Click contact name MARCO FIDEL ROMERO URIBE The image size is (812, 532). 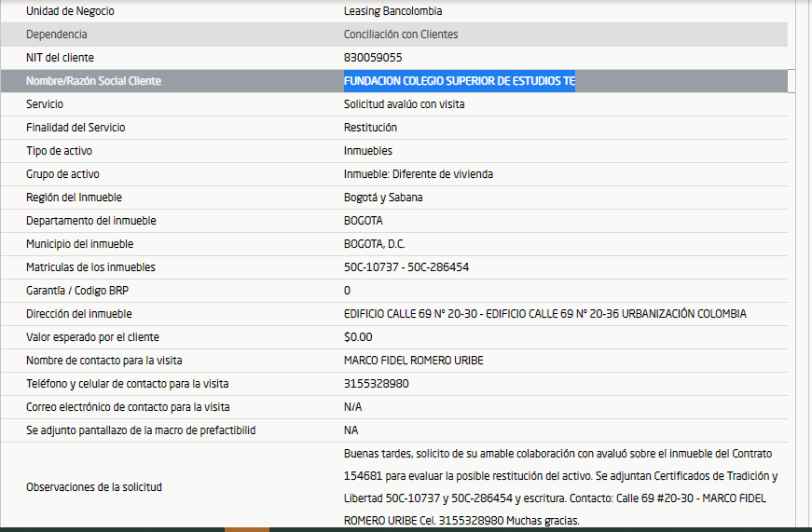(x=413, y=361)
